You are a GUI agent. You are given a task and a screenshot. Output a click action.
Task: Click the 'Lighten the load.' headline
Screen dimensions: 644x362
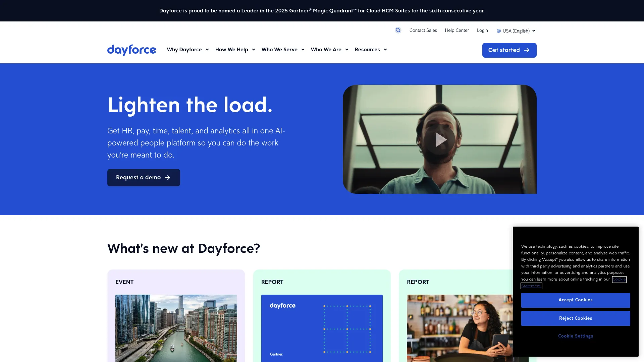[190, 105]
